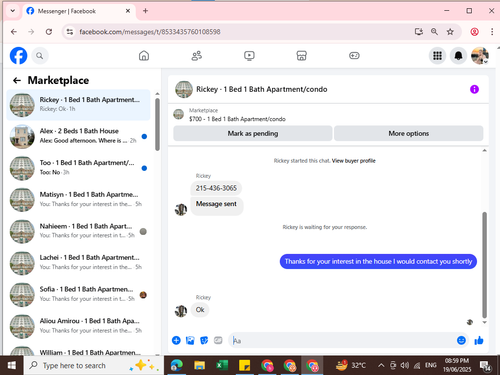Open conversation information purple icon
The image size is (500, 375).
[474, 89]
